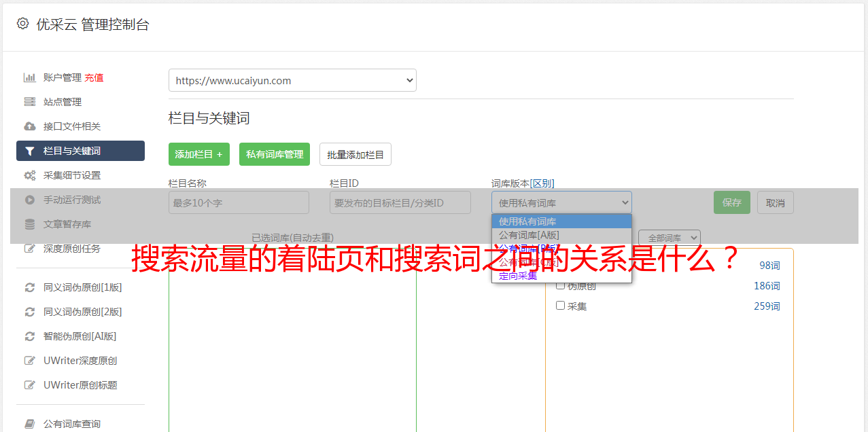The height and width of the screenshot is (432, 868).
Task: Open the https://www.ucaiyun.com site dropdown
Action: 292,80
